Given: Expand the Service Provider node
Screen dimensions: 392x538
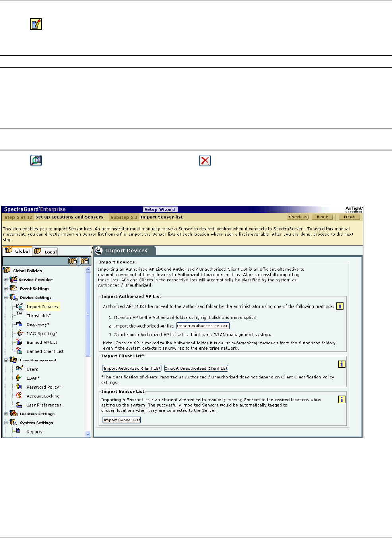Looking at the screenshot, I should (x=6, y=280).
